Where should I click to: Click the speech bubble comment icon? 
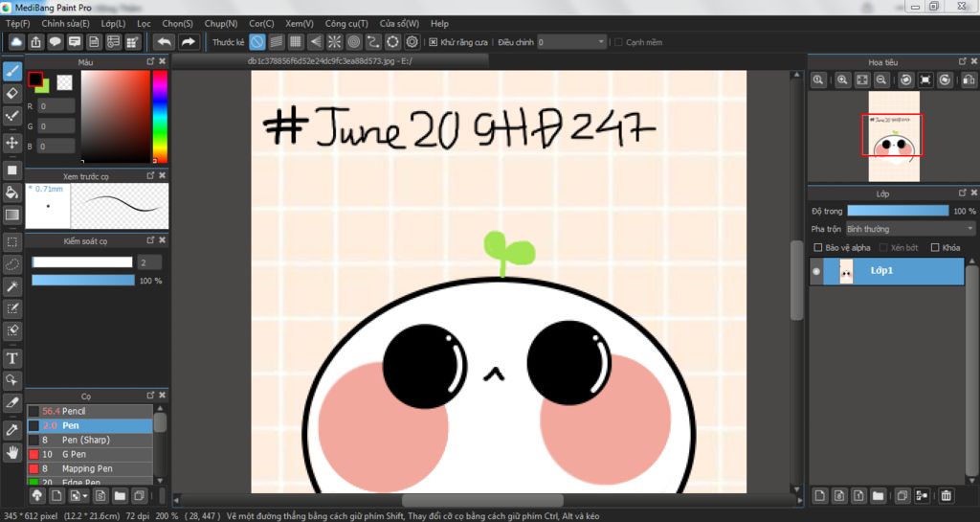click(x=55, y=42)
